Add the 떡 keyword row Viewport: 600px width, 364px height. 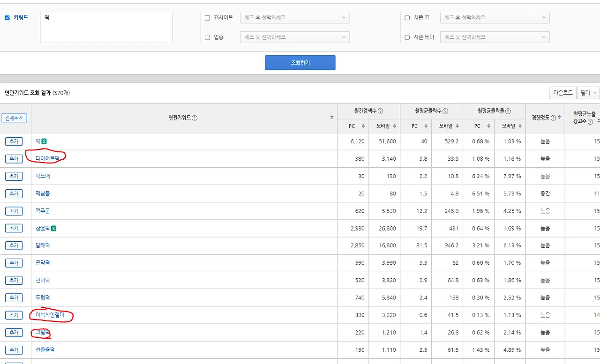pos(14,141)
